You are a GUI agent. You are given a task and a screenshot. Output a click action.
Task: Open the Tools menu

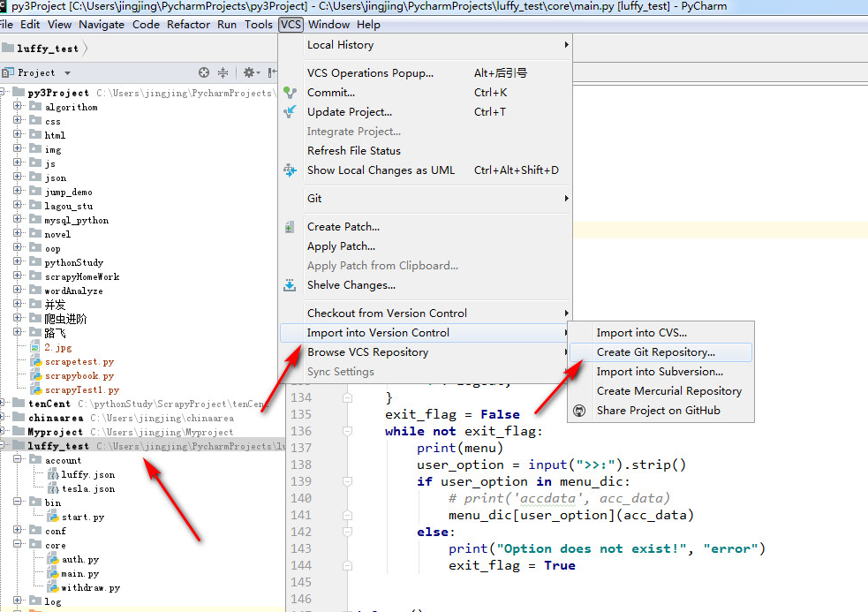[x=259, y=25]
